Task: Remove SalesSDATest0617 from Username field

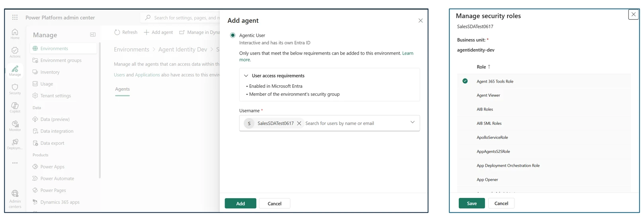Action: 299,123
